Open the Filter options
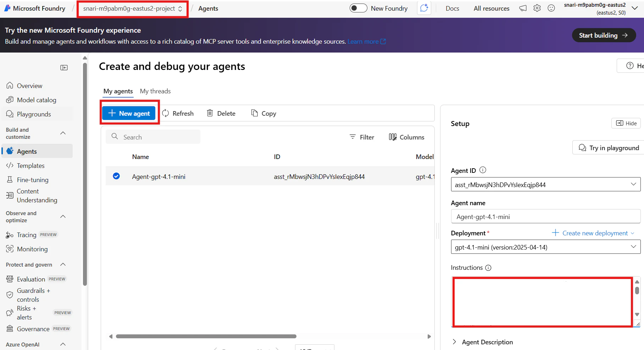The width and height of the screenshot is (644, 350). pos(362,137)
